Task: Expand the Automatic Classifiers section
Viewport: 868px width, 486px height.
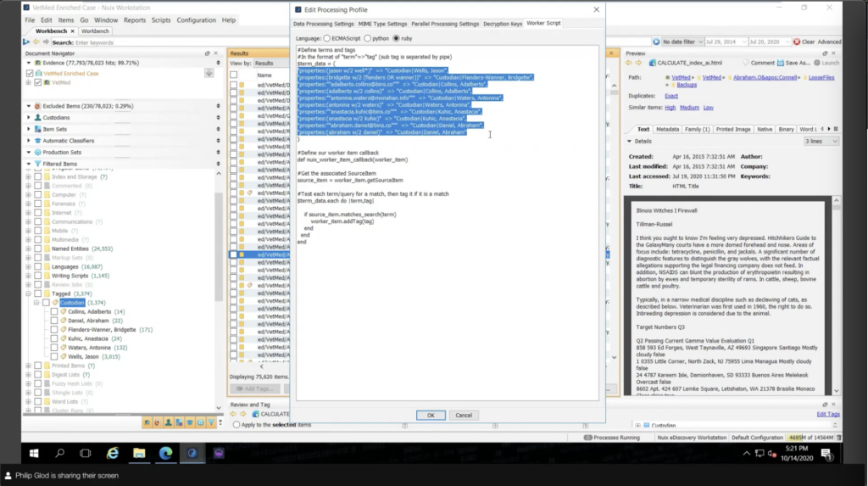Action: coord(29,141)
